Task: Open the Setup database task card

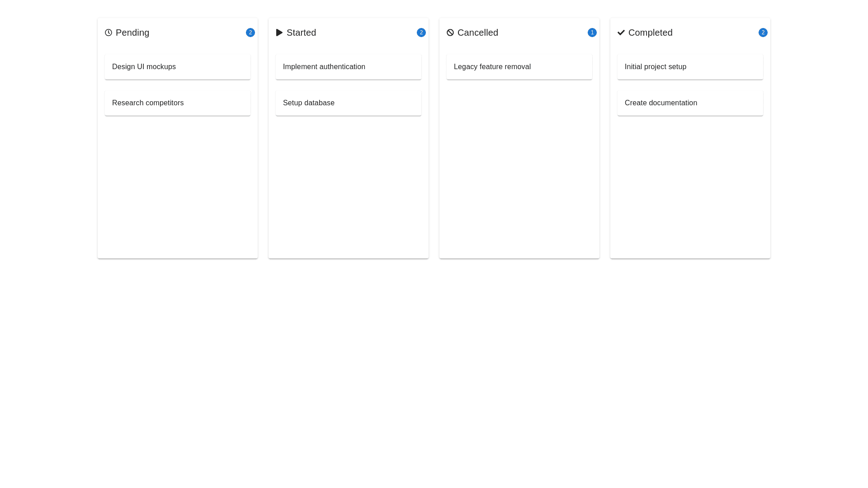Action: (348, 103)
